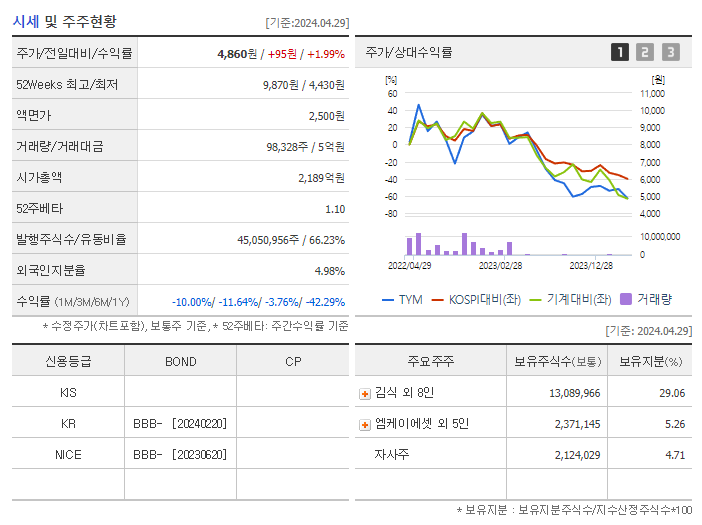Select foreign ownership 4.98% value
The height and width of the screenshot is (525, 702).
coord(330,271)
